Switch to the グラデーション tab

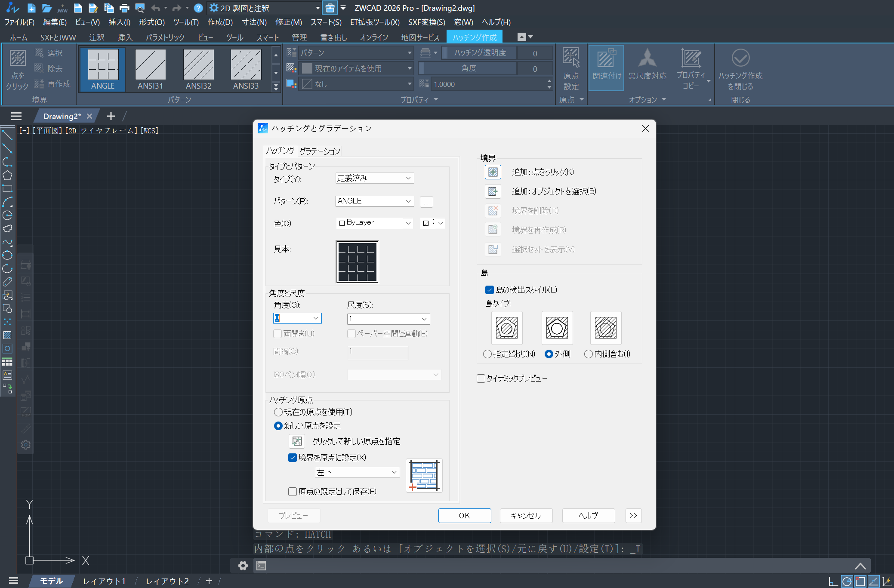(x=320, y=151)
